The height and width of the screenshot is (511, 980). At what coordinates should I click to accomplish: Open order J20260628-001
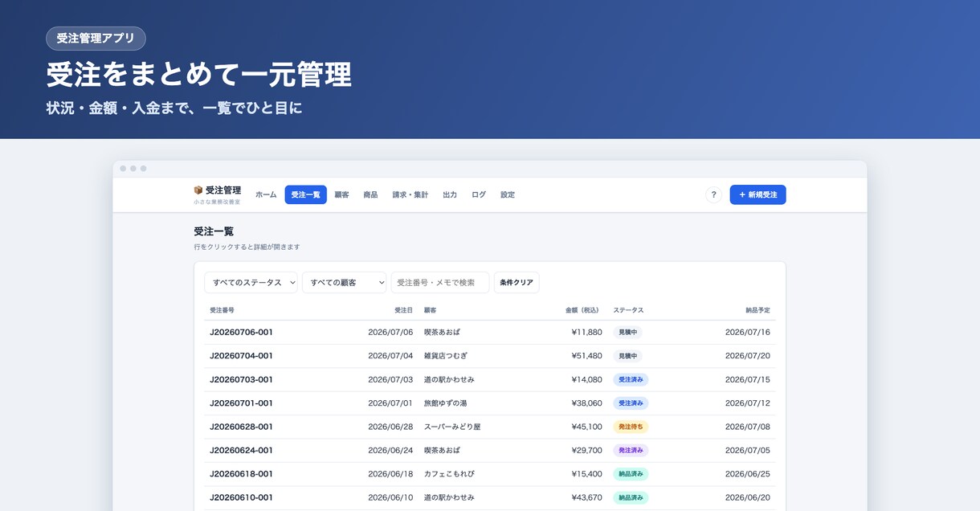[x=490, y=427]
